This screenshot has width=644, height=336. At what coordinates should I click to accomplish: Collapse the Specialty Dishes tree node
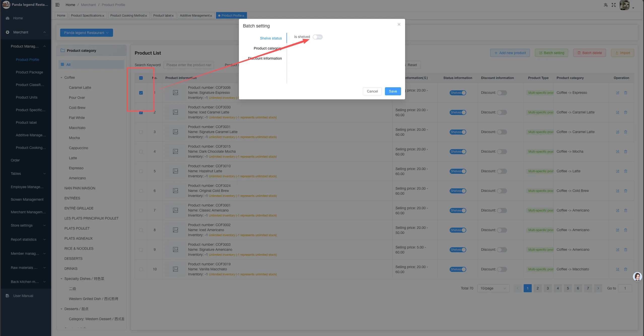tap(61, 279)
